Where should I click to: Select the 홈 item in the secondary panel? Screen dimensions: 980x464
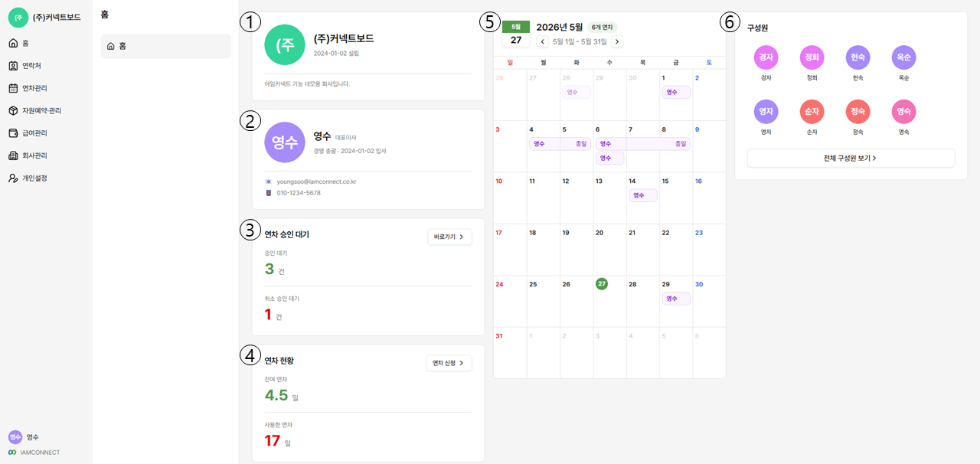165,46
